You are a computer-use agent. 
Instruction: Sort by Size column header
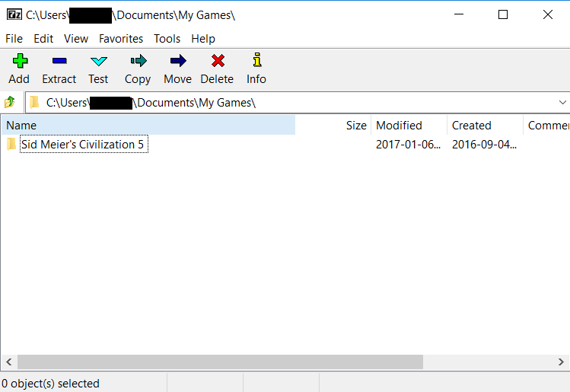coord(333,126)
